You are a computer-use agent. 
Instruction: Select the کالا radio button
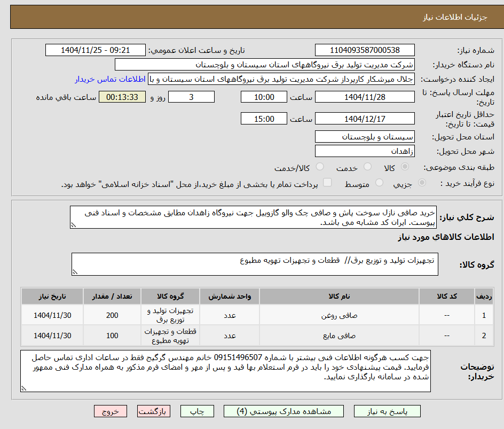[405, 167]
